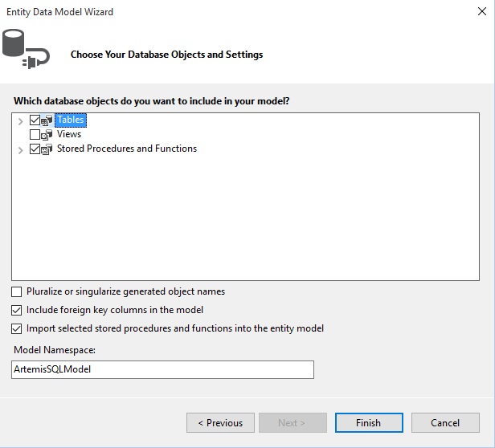
Task: Click the Views database icon
Action: (x=47, y=135)
